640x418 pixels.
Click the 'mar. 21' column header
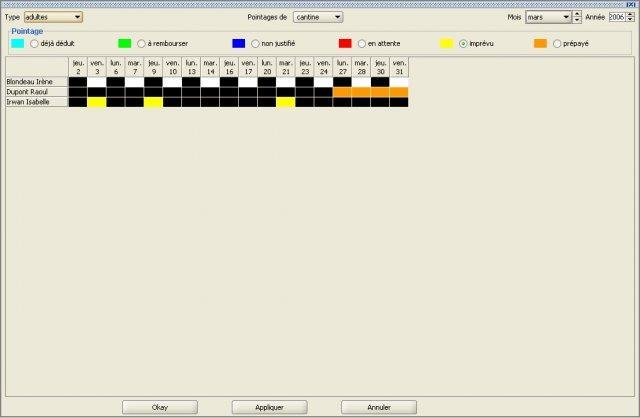tap(286, 67)
